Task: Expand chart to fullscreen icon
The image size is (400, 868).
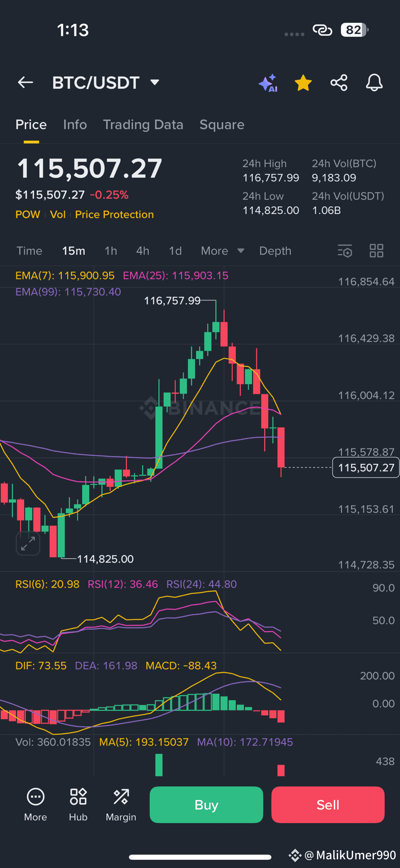Action: click(x=28, y=543)
